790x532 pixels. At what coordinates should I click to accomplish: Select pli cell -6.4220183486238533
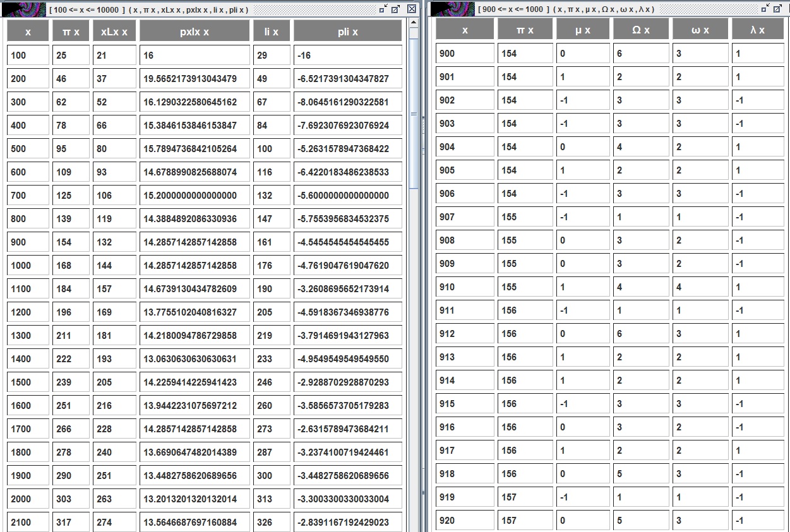[347, 172]
